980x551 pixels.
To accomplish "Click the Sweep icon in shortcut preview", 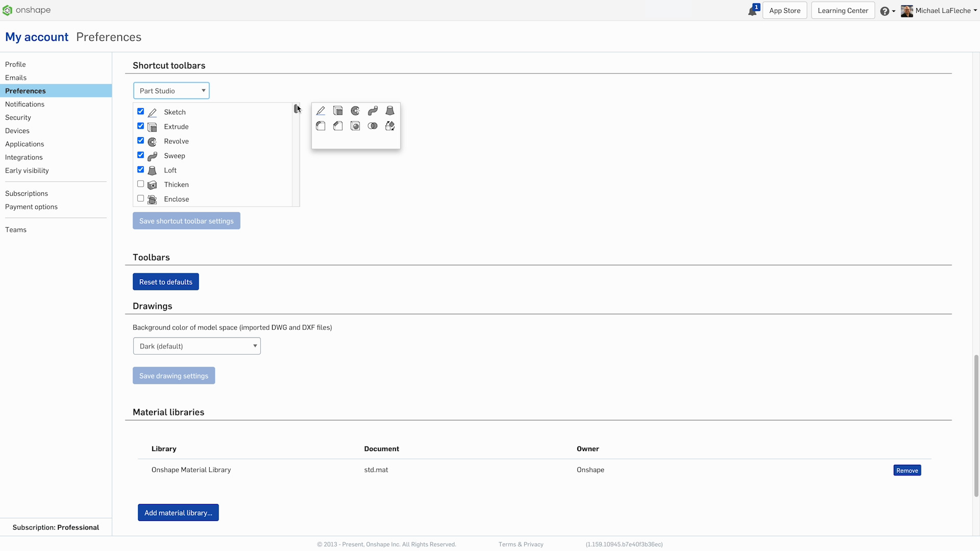I will click(x=373, y=111).
